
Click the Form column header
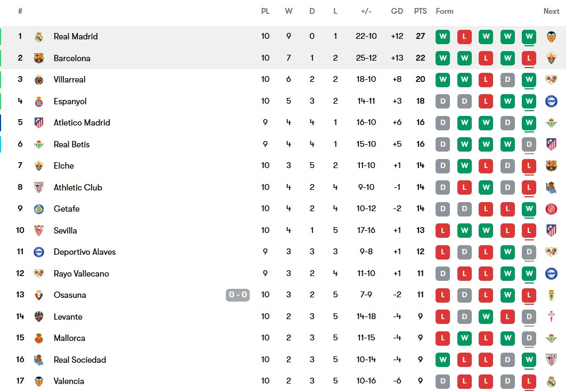pos(445,11)
